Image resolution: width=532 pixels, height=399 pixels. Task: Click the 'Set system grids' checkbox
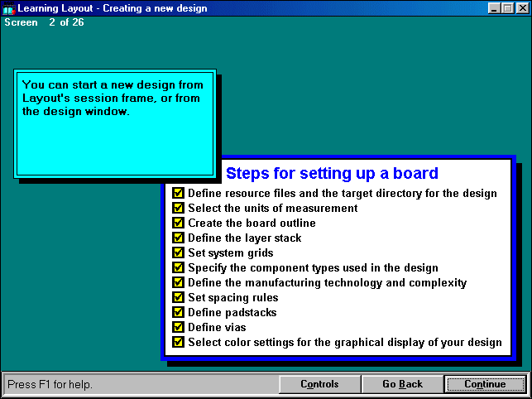pyautogui.click(x=178, y=252)
